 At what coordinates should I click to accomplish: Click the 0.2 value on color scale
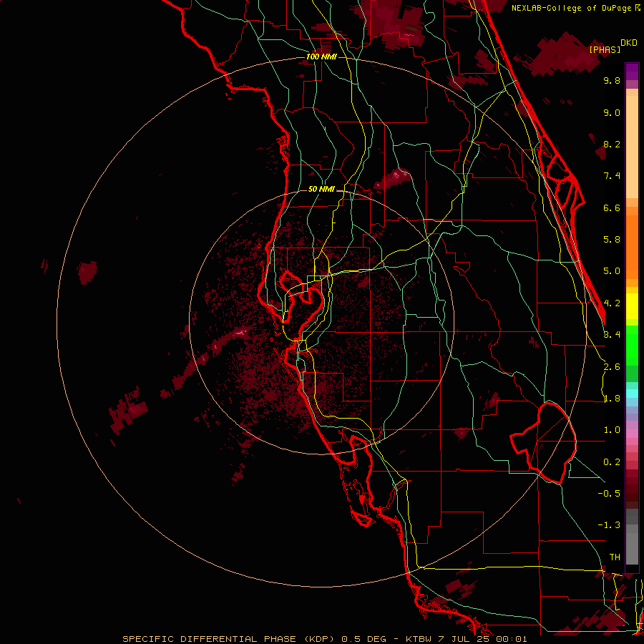pyautogui.click(x=612, y=462)
